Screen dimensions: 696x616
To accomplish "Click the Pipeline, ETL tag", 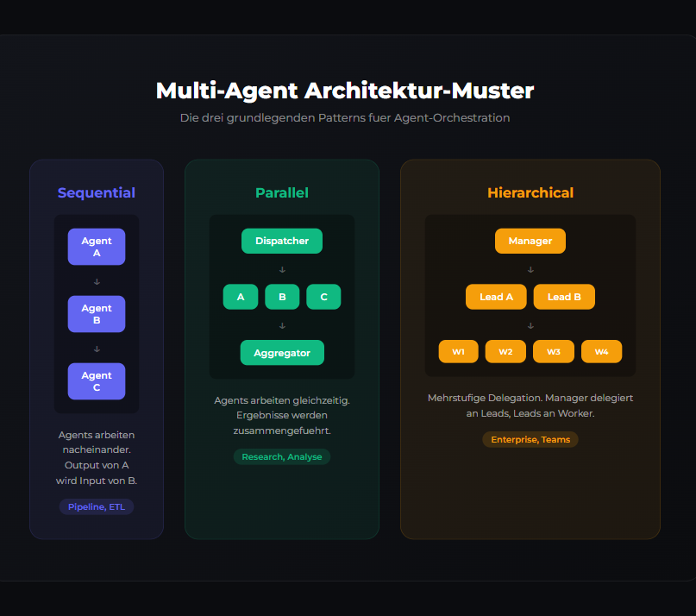I will (x=97, y=507).
